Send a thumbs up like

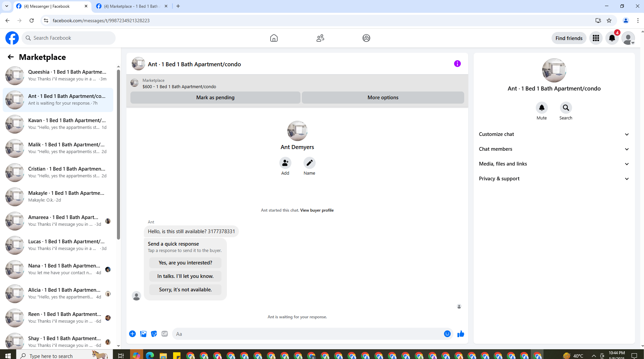pyautogui.click(x=461, y=334)
